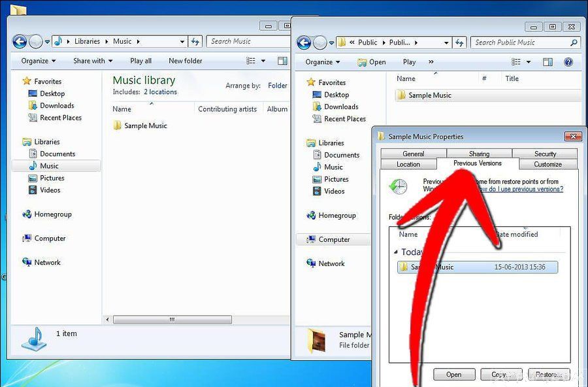Open the Arrange by Folder dropdown

[x=278, y=86]
